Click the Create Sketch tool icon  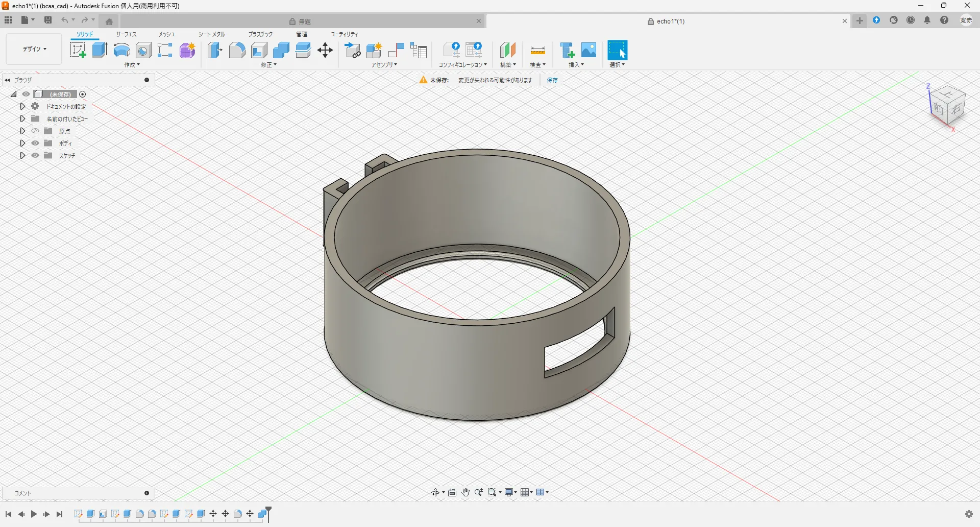78,50
